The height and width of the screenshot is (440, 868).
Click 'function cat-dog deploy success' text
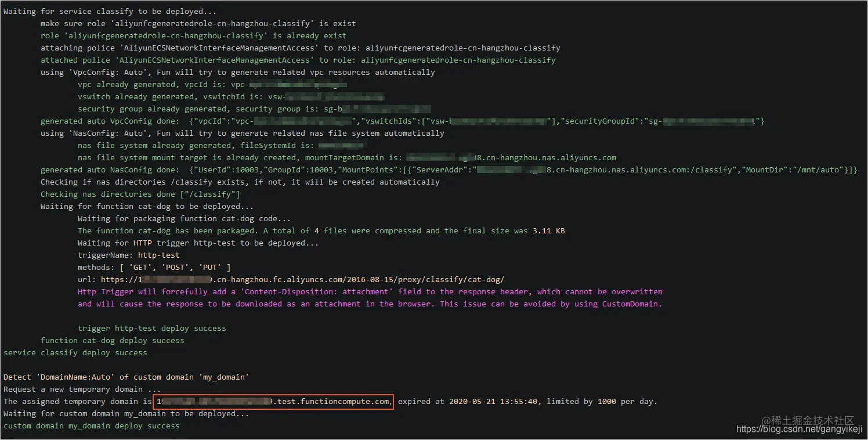point(113,341)
